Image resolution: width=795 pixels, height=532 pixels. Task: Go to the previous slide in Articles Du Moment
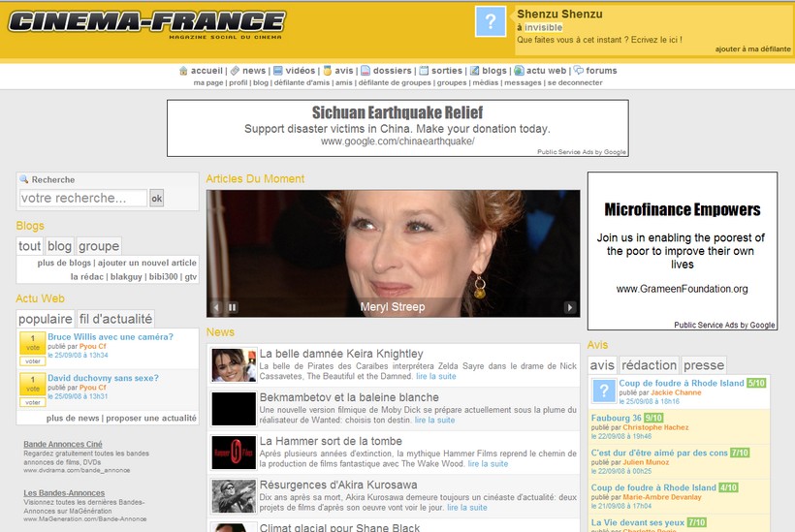pyautogui.click(x=216, y=307)
